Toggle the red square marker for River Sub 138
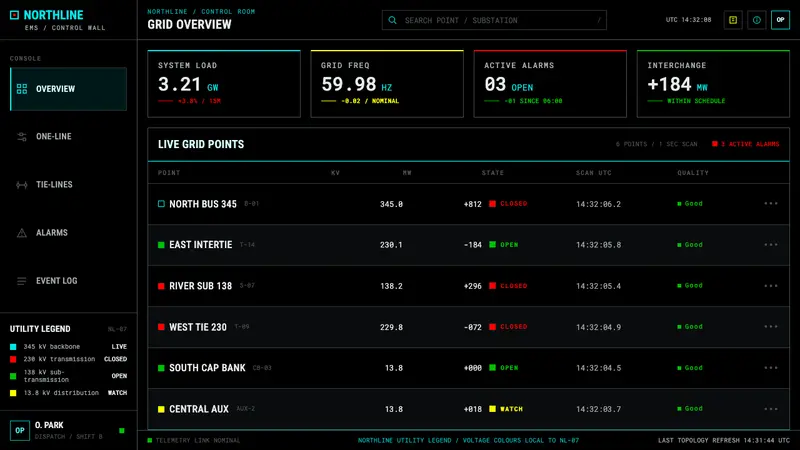This screenshot has height=450, width=800. [x=161, y=286]
